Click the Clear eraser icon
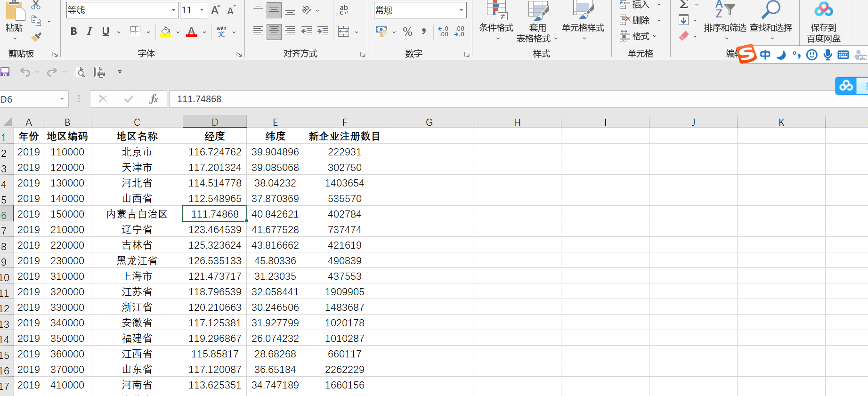The height and width of the screenshot is (396, 868). [684, 36]
